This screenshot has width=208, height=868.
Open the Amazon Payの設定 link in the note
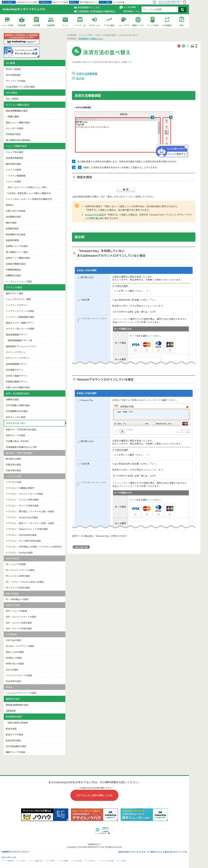click(94, 215)
